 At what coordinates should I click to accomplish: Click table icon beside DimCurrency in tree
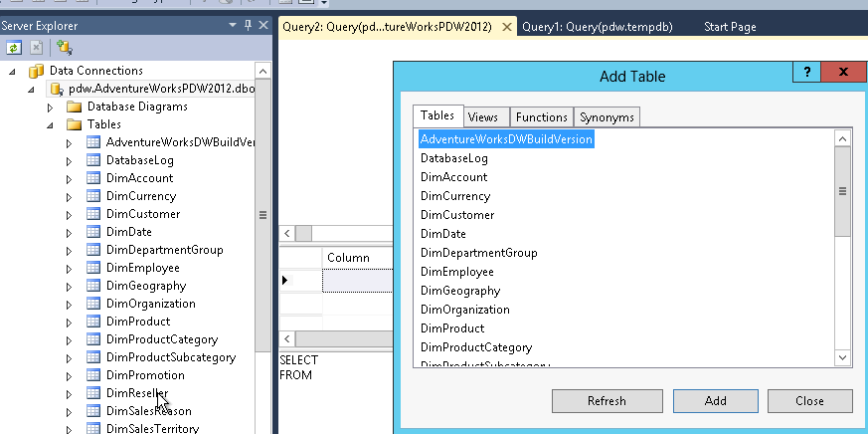(x=93, y=196)
